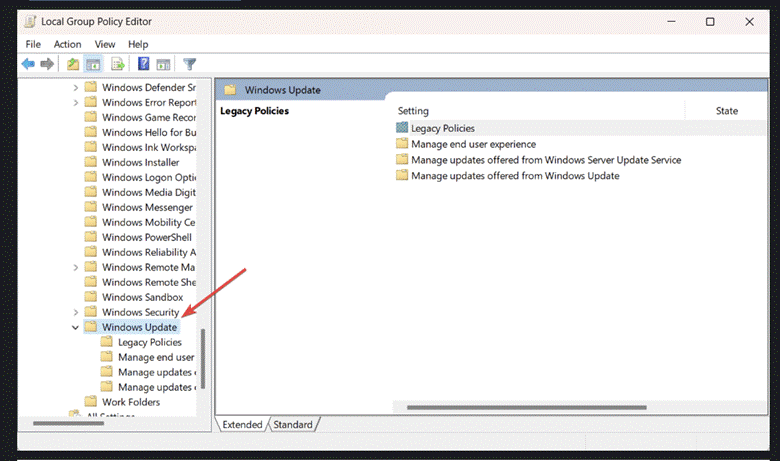
Task: Select Windows Installer tree item
Action: 141,162
